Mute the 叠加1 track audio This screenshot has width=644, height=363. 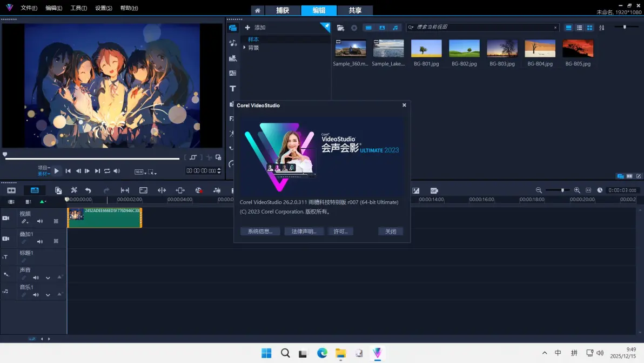[40, 241]
